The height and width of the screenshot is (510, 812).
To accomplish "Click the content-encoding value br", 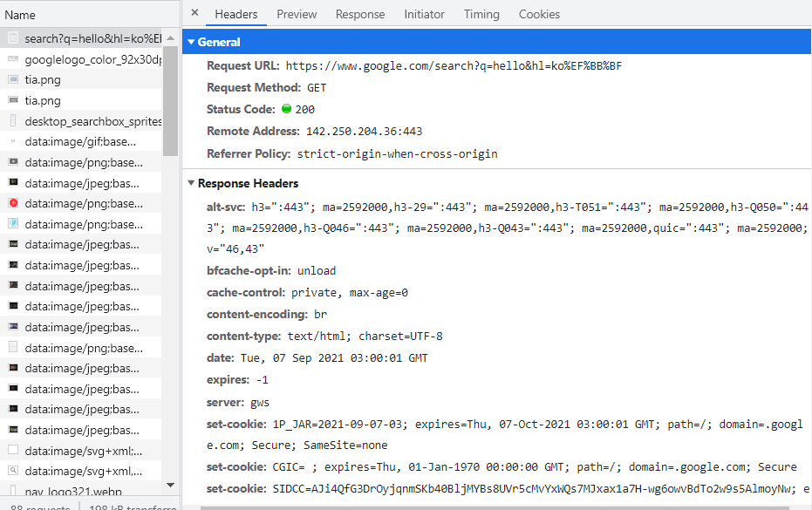I will click(320, 315).
